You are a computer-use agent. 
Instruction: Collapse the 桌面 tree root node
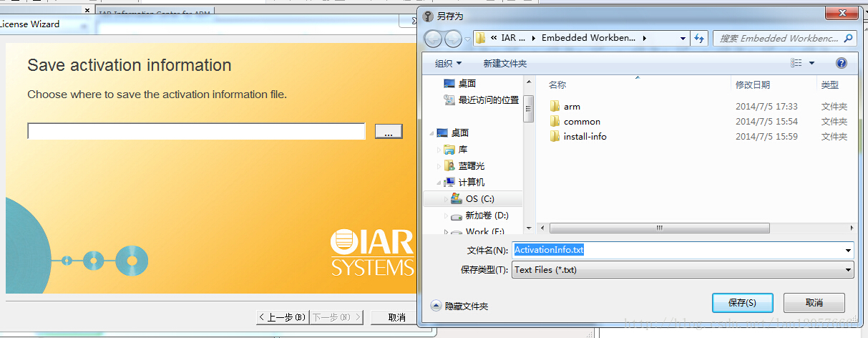click(x=430, y=133)
